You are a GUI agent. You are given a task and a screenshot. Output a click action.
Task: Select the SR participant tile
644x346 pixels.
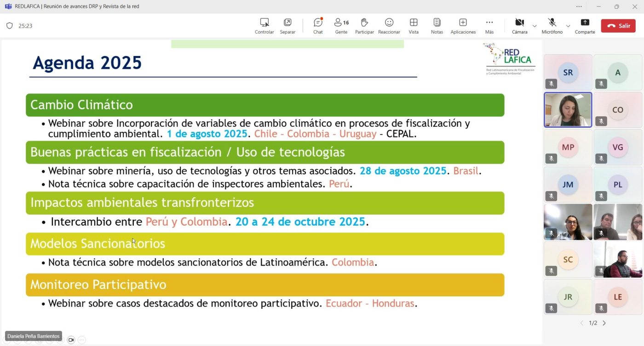(568, 72)
